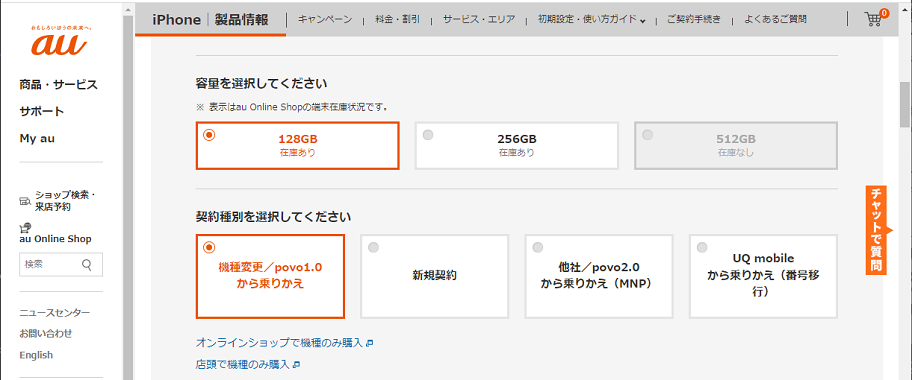Open au Online Shop sidebar link
This screenshot has width=912, height=380.
[55, 239]
